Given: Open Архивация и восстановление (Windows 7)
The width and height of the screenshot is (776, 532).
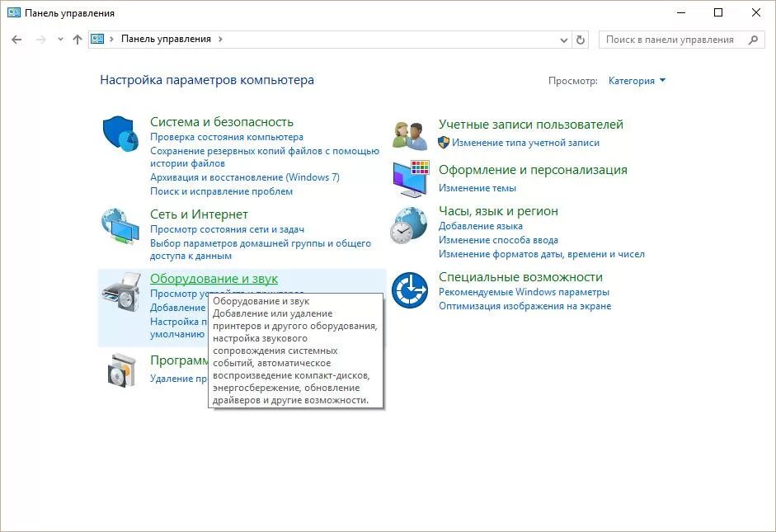Looking at the screenshot, I should pos(245,177).
